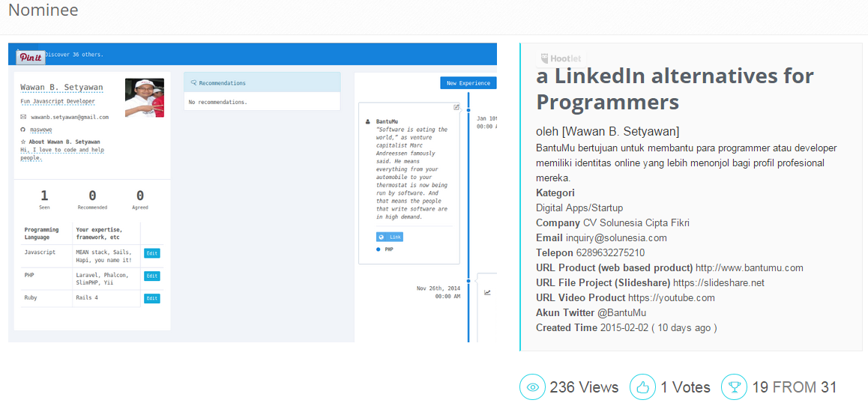
Task: Click the Pin it button
Action: pos(31,58)
